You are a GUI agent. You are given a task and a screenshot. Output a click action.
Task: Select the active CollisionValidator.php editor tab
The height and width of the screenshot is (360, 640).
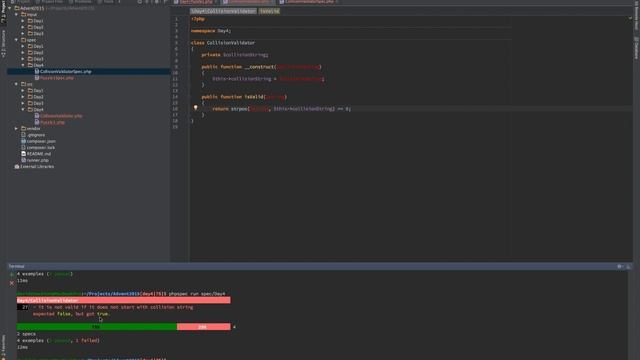tap(248, 2)
